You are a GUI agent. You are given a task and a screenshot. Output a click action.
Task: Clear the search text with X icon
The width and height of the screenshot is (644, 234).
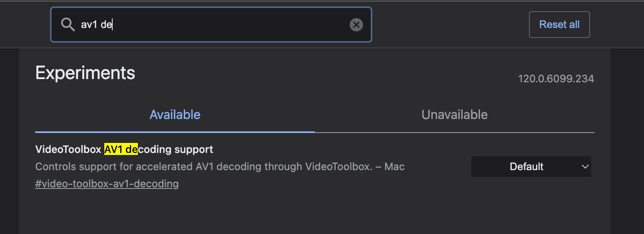coord(356,25)
